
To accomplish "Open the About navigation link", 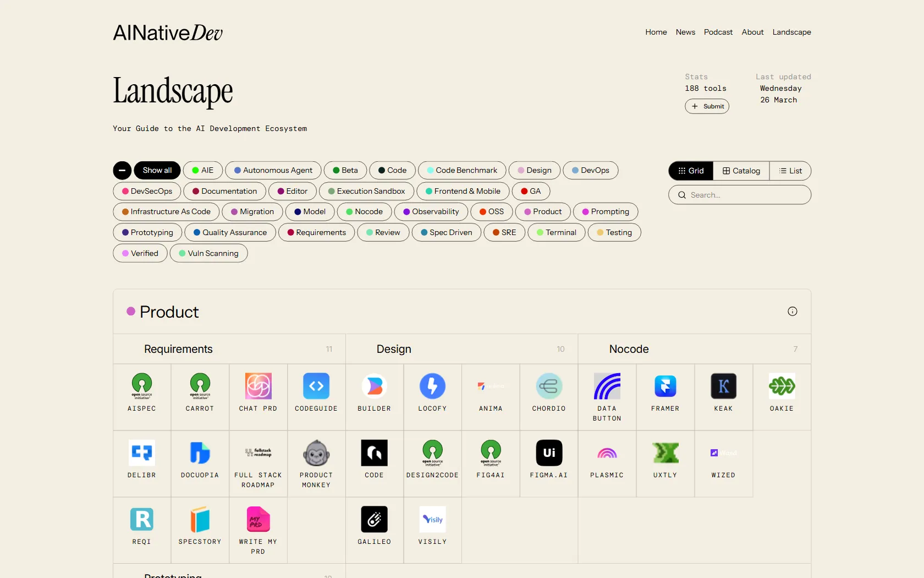I will pyautogui.click(x=752, y=32).
